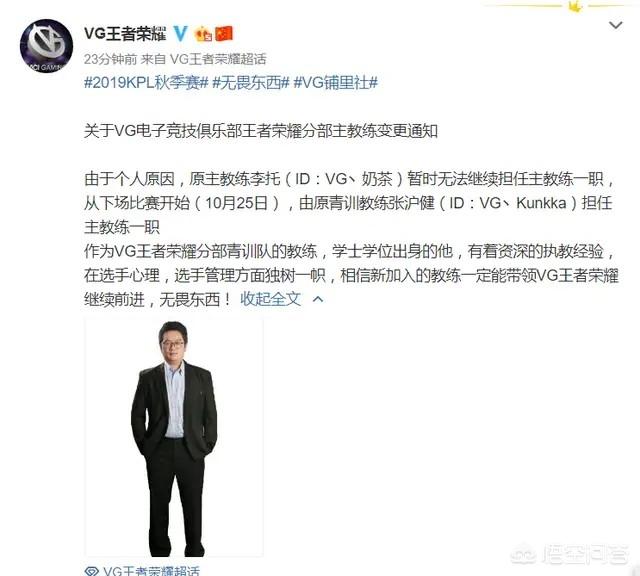Enlarge the coach photo thumbnail
Image resolution: width=640 pixels, height=576 pixels.
click(x=174, y=438)
